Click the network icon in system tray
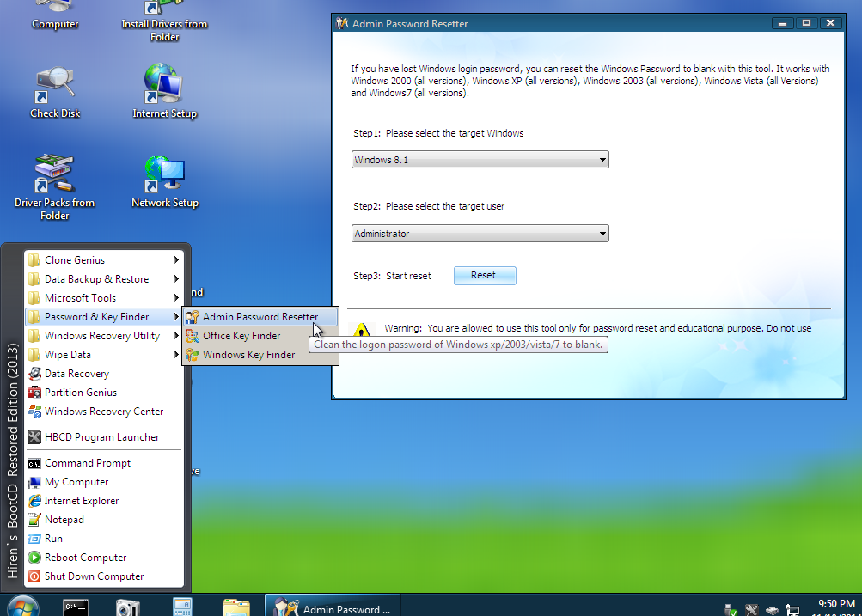 click(x=792, y=609)
